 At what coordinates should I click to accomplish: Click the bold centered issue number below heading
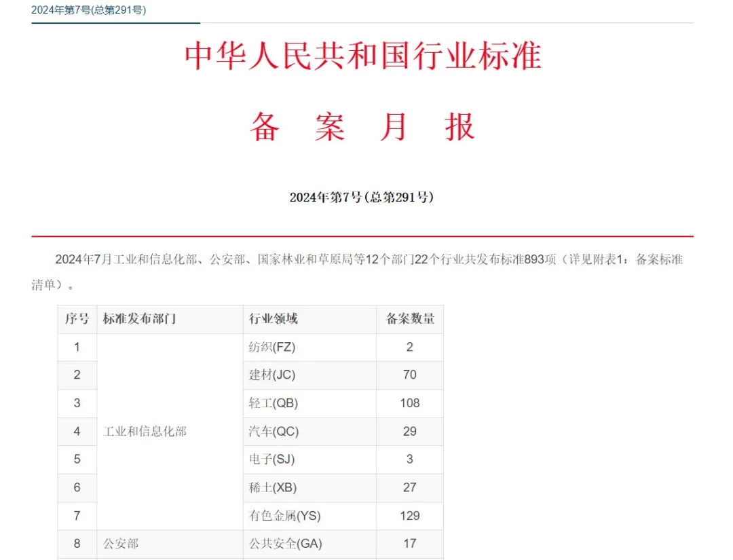pyautogui.click(x=362, y=198)
